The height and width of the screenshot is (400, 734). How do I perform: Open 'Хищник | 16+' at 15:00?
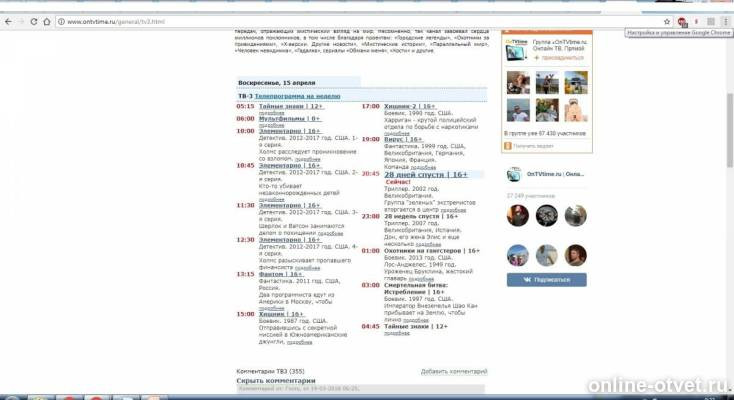pyautogui.click(x=281, y=314)
